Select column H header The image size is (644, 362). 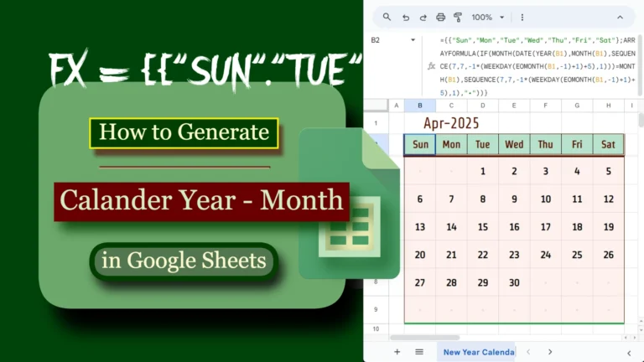[608, 106]
